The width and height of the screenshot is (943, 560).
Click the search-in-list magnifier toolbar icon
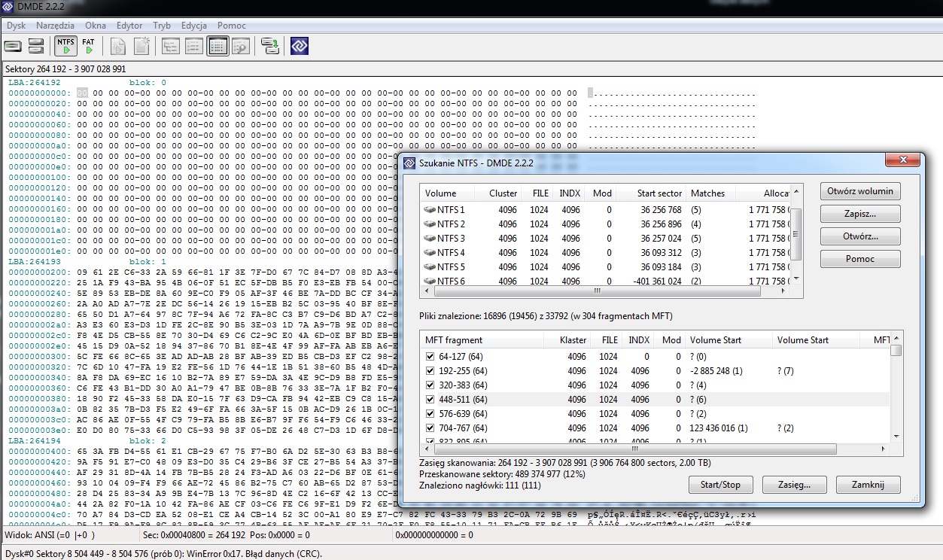(x=240, y=47)
